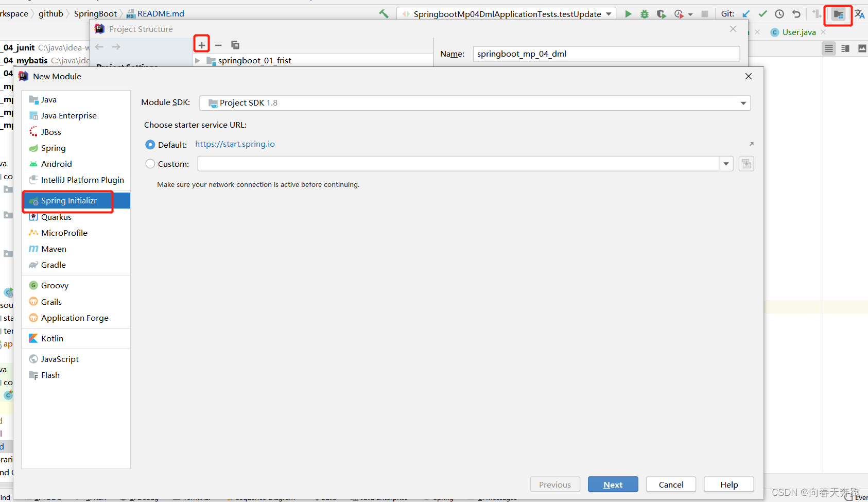Screen dimensions: 868x502
Task: Go back arrow in Project Structure
Action: pos(99,47)
